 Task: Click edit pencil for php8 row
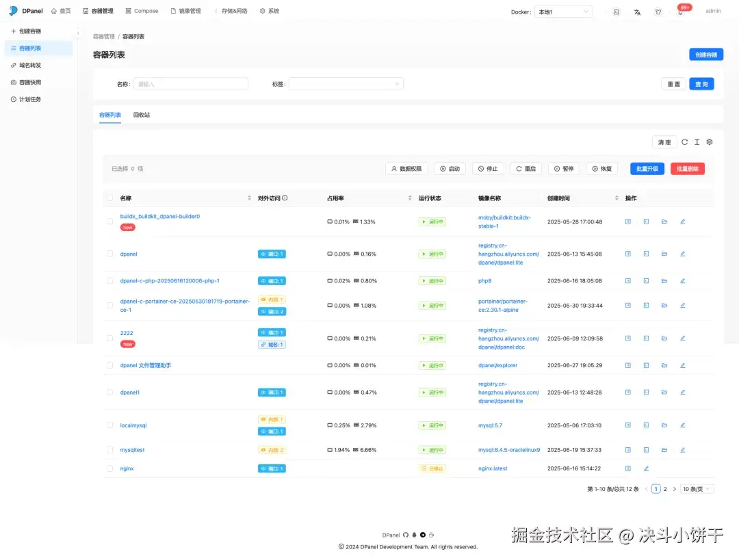click(682, 281)
